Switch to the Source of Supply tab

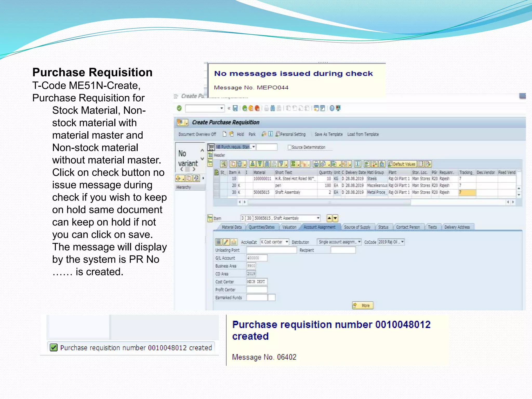[357, 227]
